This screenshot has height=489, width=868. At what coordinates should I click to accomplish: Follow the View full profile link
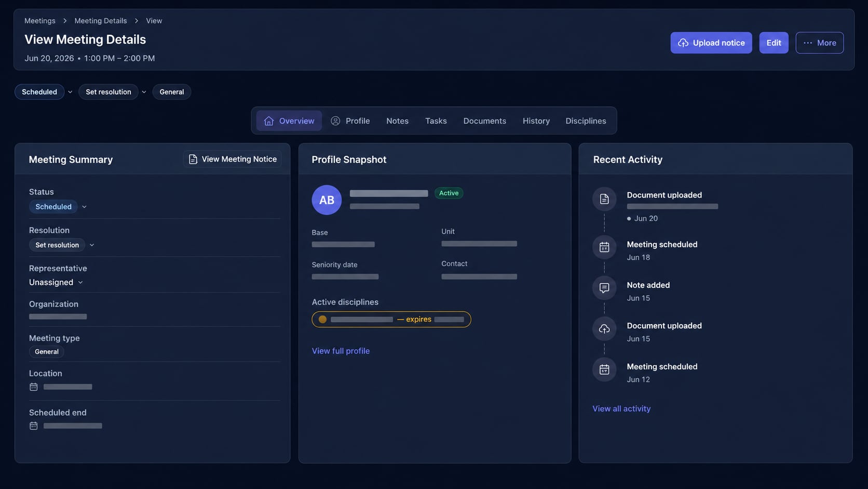[x=341, y=351]
